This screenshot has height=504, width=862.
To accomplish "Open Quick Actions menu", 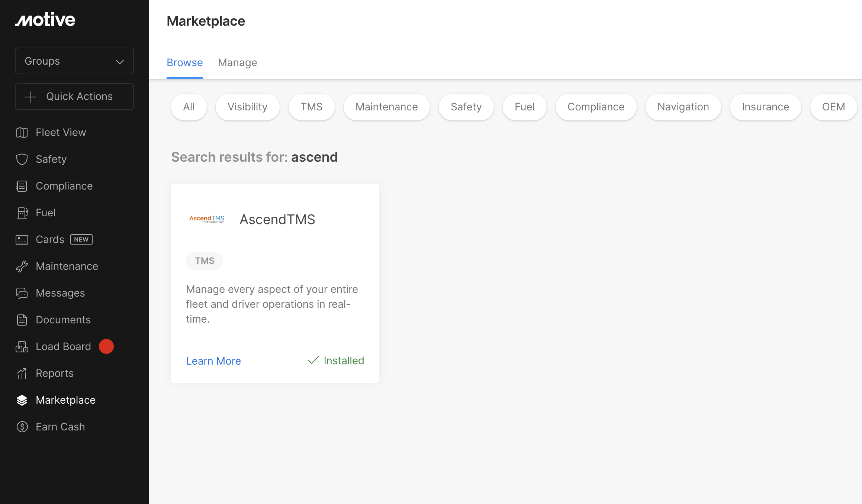I will pyautogui.click(x=74, y=97).
